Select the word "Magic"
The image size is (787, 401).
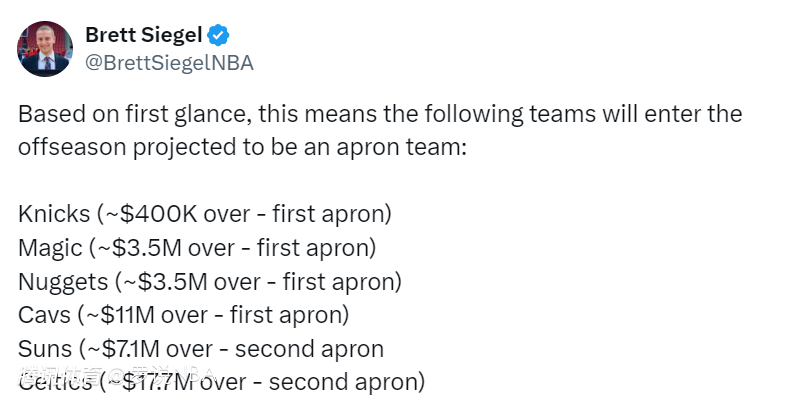(48, 248)
